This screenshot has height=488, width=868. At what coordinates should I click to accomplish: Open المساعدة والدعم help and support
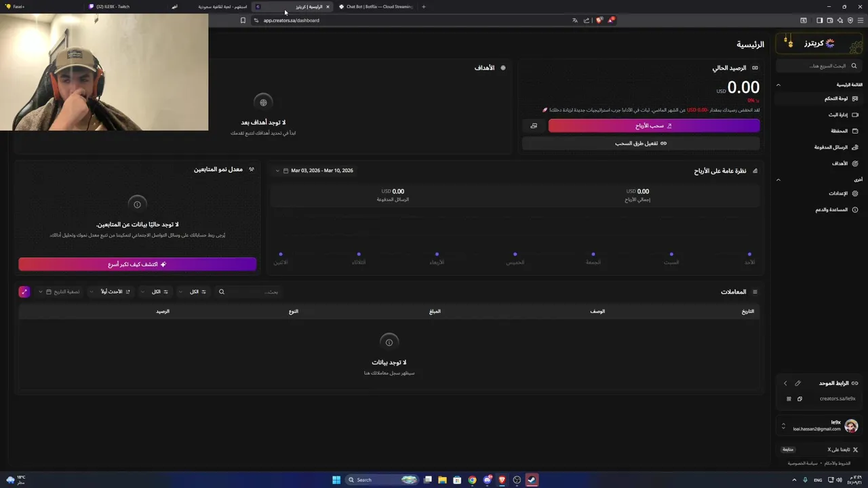[x=818, y=209]
